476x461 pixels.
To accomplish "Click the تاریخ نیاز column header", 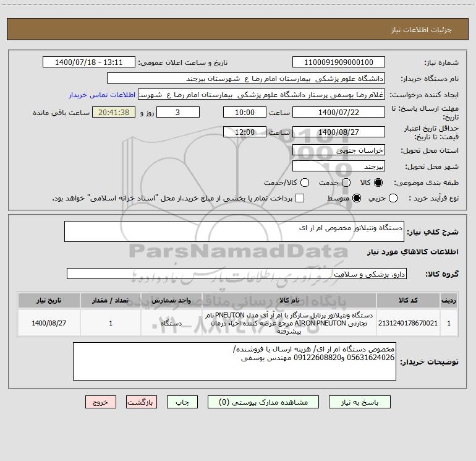I will pyautogui.click(x=49, y=301).
